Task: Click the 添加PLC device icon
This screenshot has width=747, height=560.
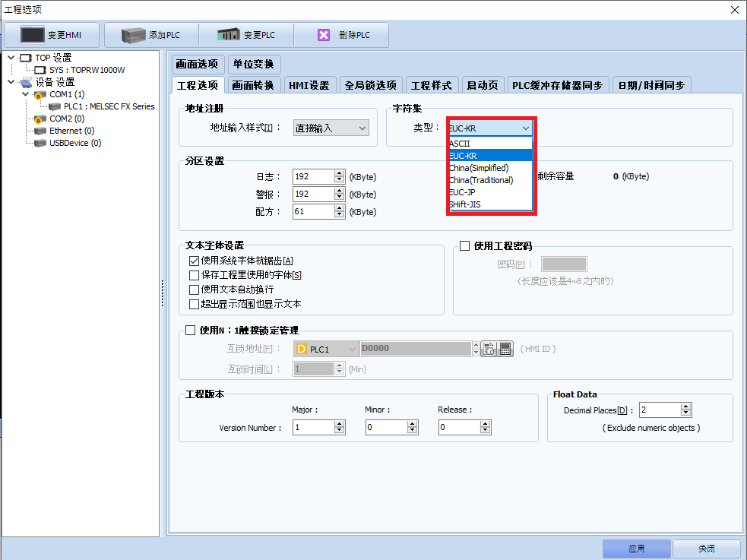Action: pyautogui.click(x=134, y=35)
